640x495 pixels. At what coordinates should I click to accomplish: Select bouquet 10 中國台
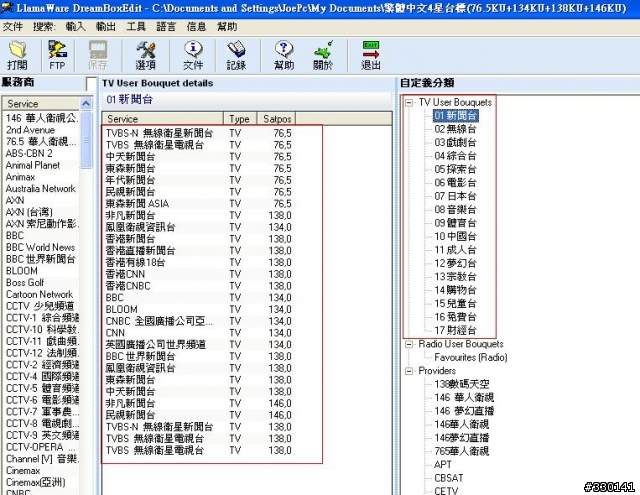(x=455, y=236)
